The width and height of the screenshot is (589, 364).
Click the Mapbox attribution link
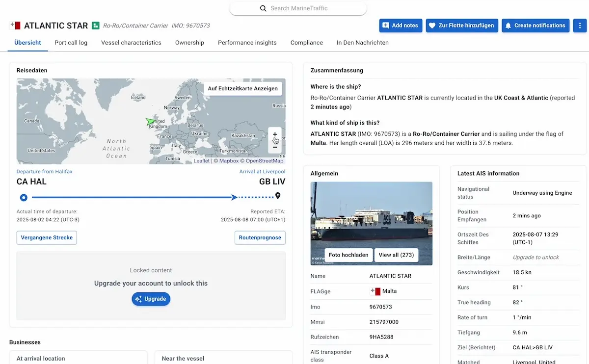click(x=226, y=161)
